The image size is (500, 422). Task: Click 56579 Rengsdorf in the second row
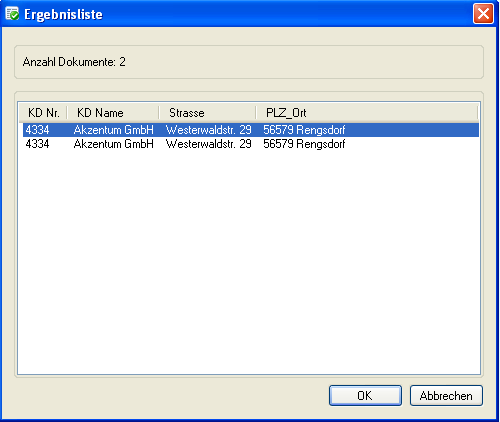[x=304, y=144]
